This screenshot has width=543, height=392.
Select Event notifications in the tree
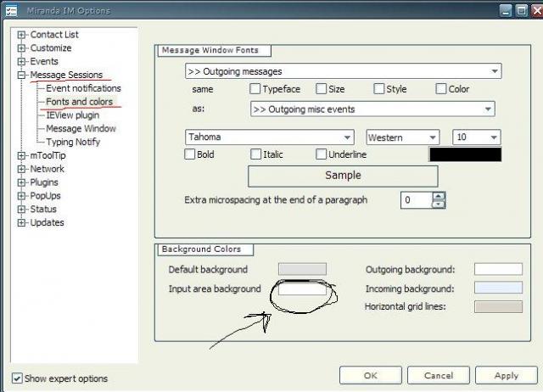83,88
